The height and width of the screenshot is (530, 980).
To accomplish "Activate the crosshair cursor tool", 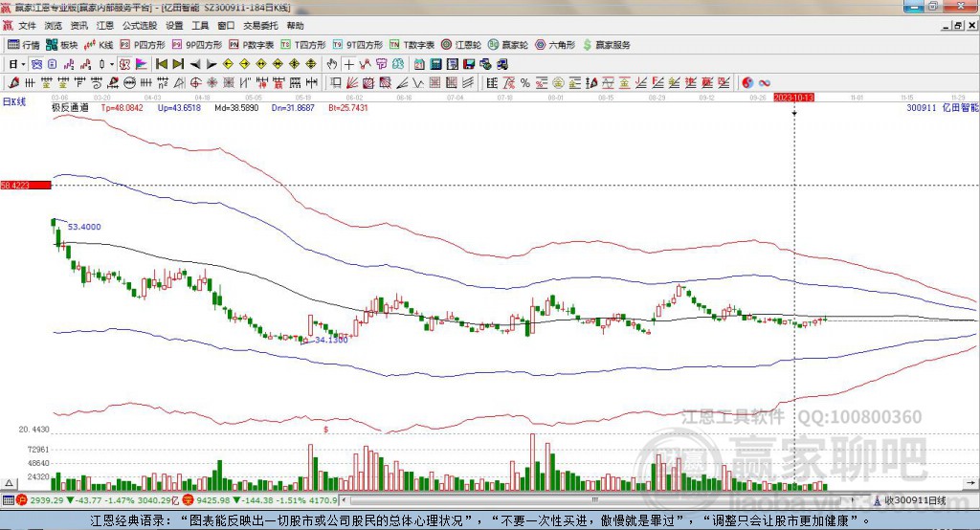I will pyautogui.click(x=348, y=64).
